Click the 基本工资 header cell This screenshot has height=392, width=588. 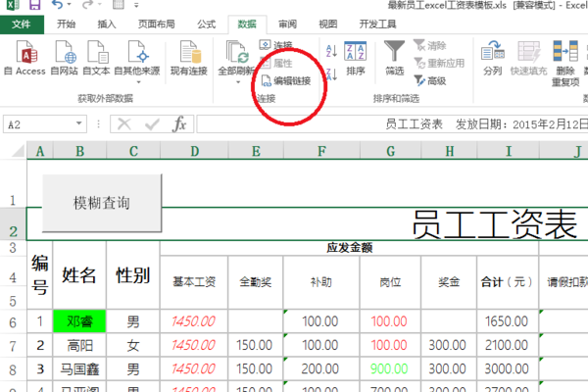pos(194,282)
